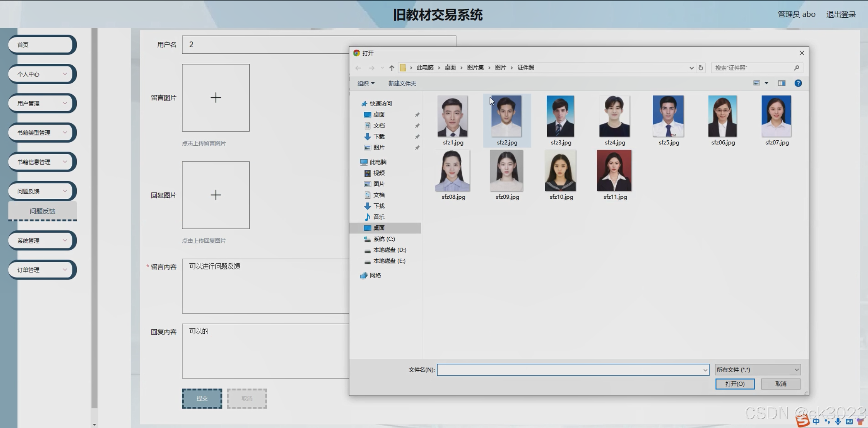Toggle the preview pane icon

[782, 83]
